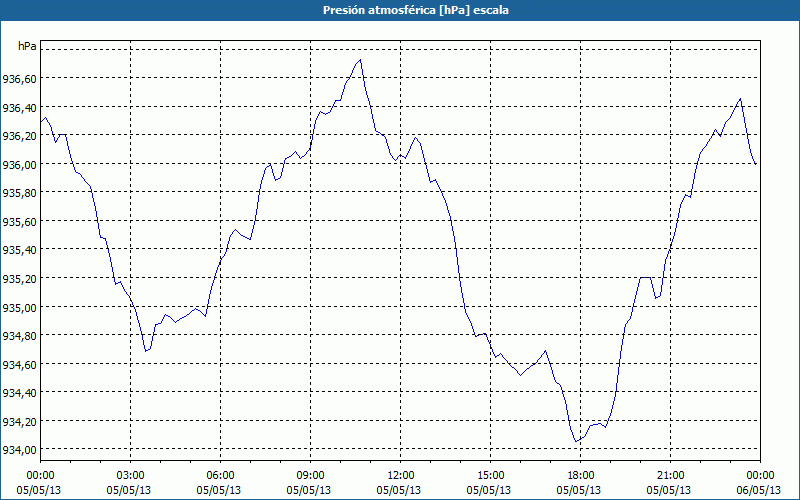The width and height of the screenshot is (800, 500).
Task: Click the curve's dip near 03:30
Action: 146,351
